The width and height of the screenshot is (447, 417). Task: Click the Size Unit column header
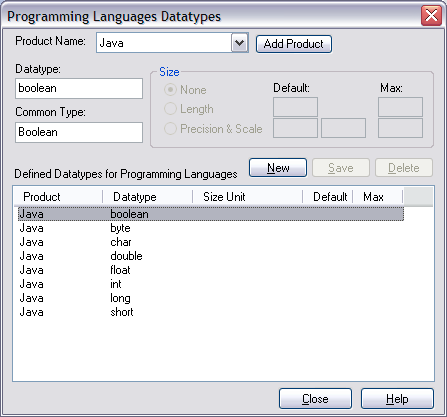(248, 197)
